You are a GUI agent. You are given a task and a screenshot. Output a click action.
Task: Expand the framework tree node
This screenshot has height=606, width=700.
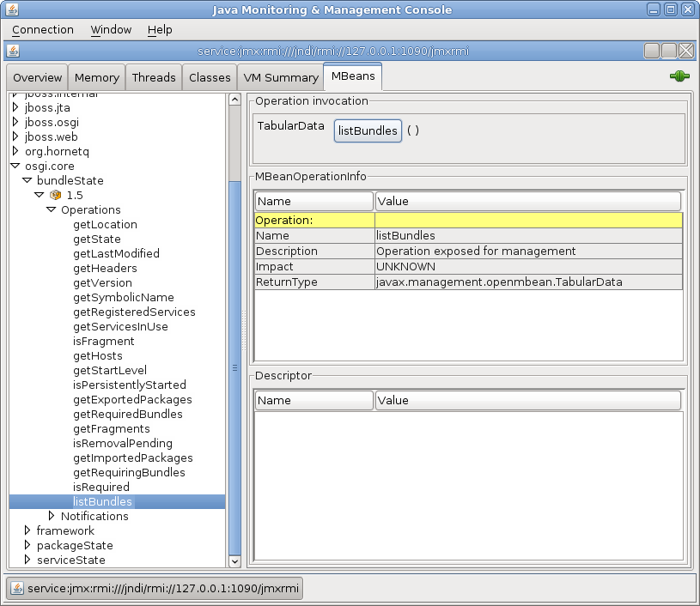click(x=27, y=530)
